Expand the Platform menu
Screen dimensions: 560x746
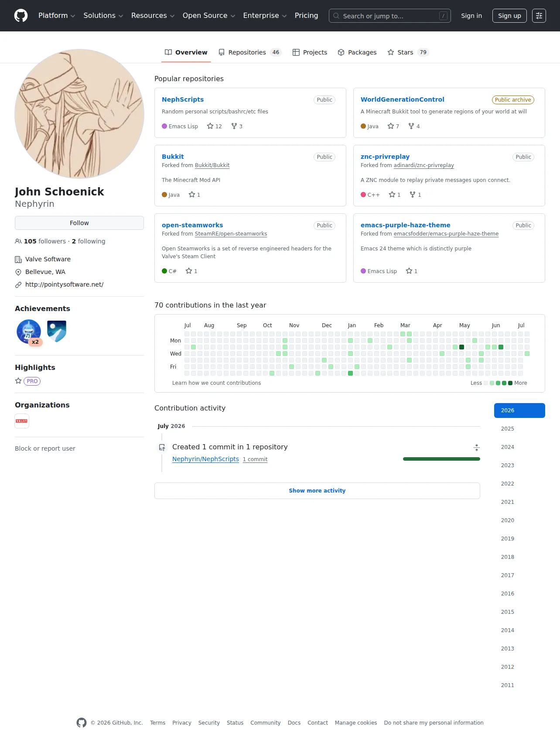point(57,16)
